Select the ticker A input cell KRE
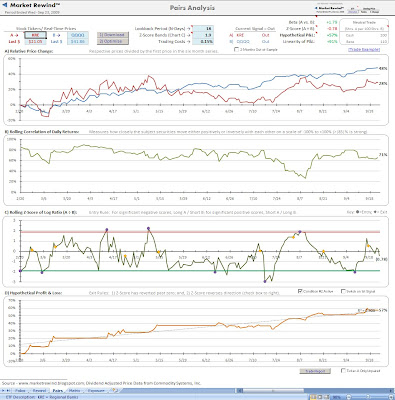Viewport: 395px width, 400px height. tap(35, 35)
